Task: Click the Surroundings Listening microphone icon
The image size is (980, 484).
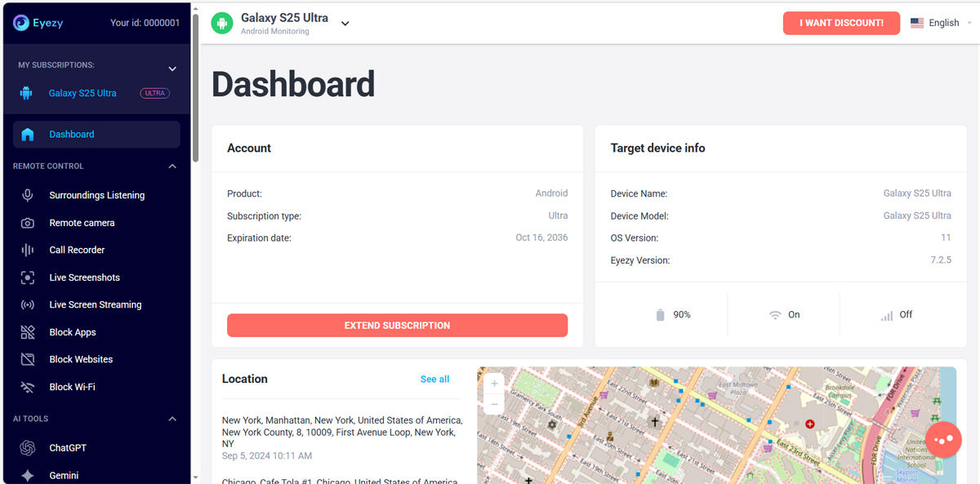Action: pos(28,195)
